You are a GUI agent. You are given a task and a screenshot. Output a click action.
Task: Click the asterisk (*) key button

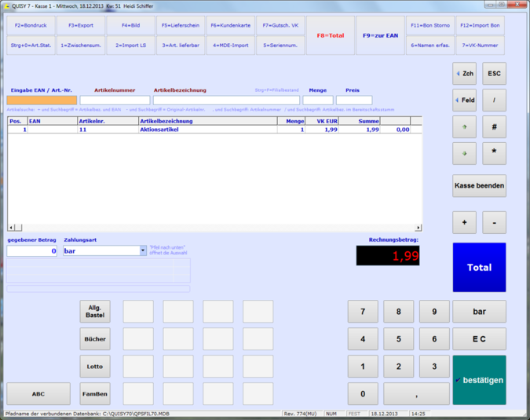tap(494, 153)
